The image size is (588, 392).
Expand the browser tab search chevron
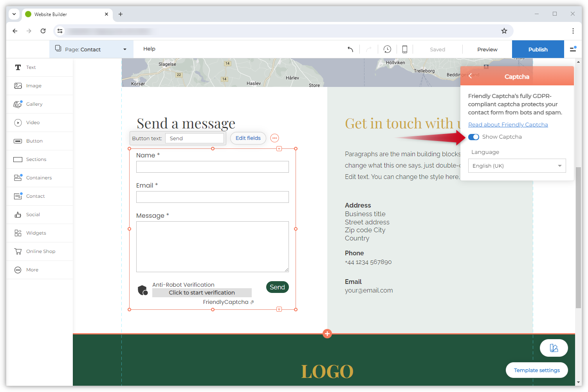tap(14, 14)
